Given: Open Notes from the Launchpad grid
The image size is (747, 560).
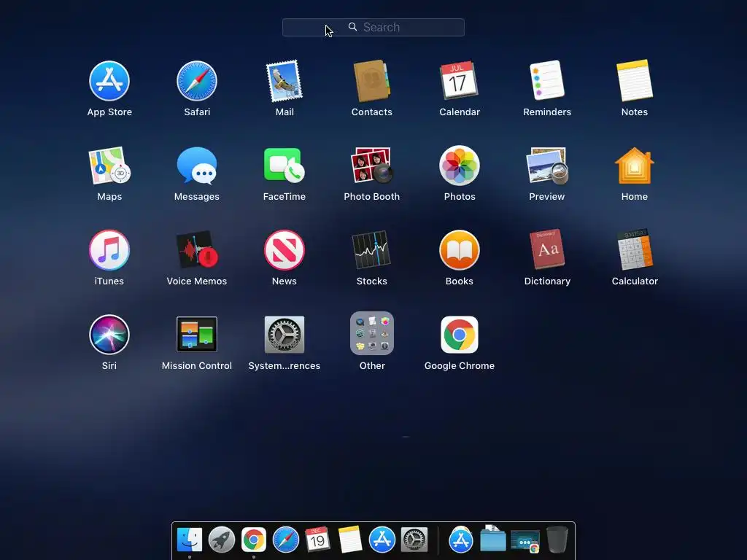Looking at the screenshot, I should pyautogui.click(x=635, y=81).
